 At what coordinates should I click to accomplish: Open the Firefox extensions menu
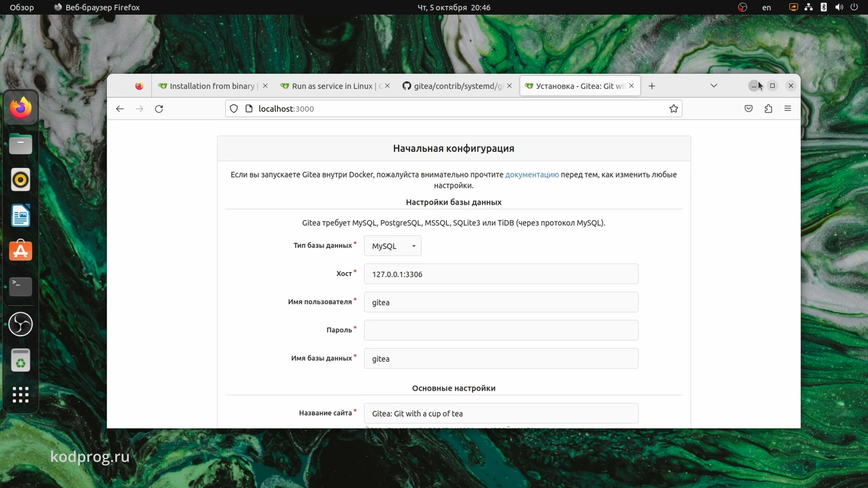(769, 109)
